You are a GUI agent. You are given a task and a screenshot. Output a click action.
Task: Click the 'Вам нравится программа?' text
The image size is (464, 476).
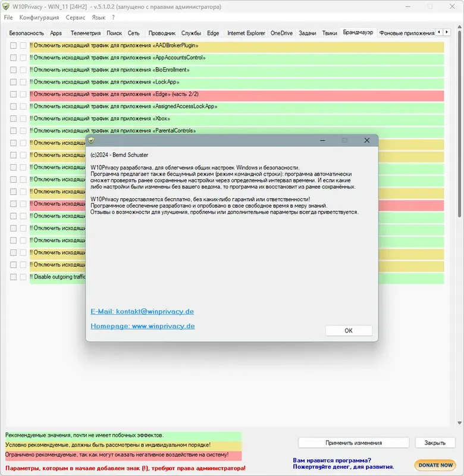tap(332, 461)
